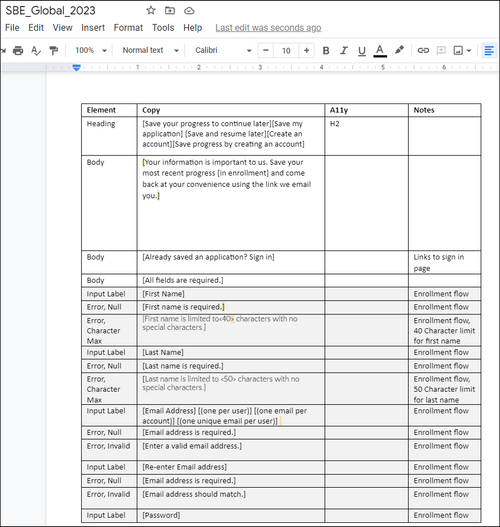Open the Format menu
This screenshot has width=500, height=527.
(x=128, y=28)
